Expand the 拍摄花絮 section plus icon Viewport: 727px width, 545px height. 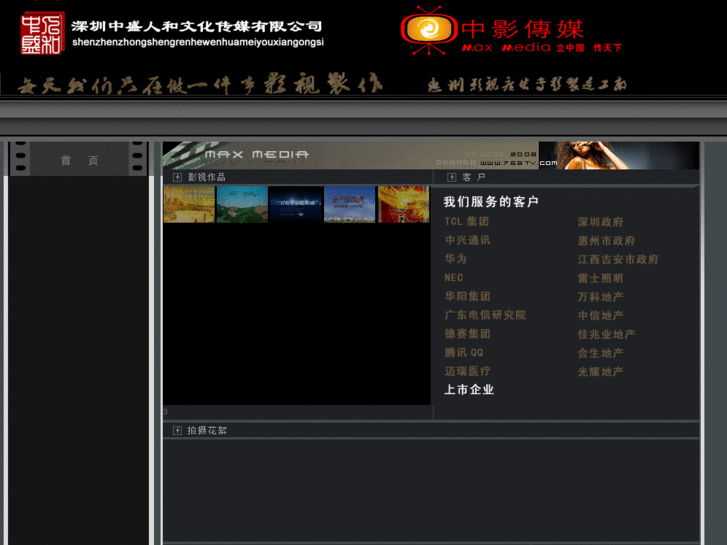[x=177, y=430]
